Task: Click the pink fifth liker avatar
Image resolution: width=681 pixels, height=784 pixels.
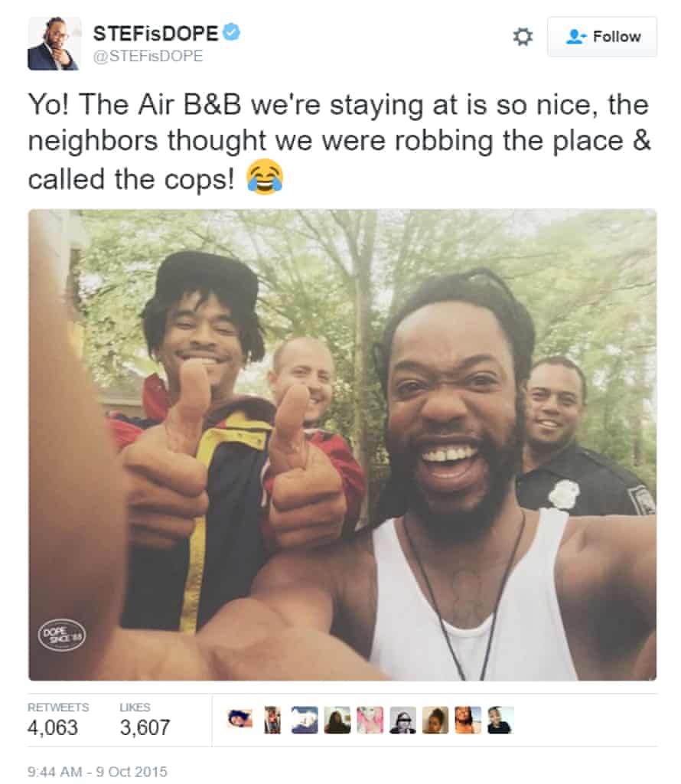Action: (x=370, y=720)
